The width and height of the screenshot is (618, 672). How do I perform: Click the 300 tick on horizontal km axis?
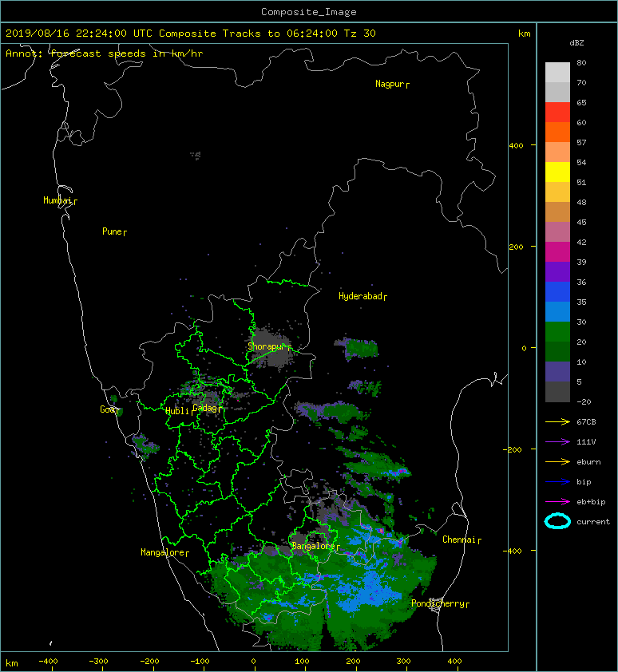(x=403, y=662)
